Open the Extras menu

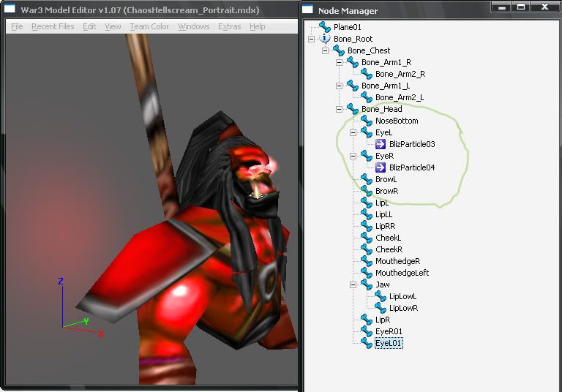point(229,26)
